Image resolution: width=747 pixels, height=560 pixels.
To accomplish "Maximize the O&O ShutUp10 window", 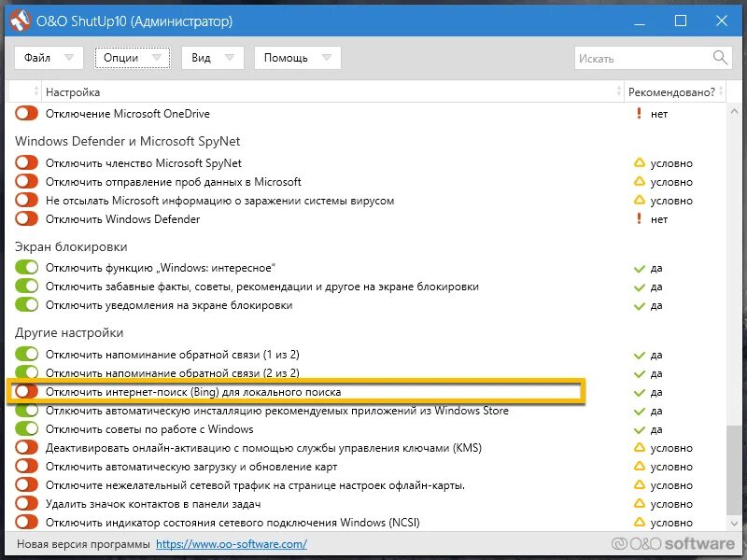I will click(681, 21).
